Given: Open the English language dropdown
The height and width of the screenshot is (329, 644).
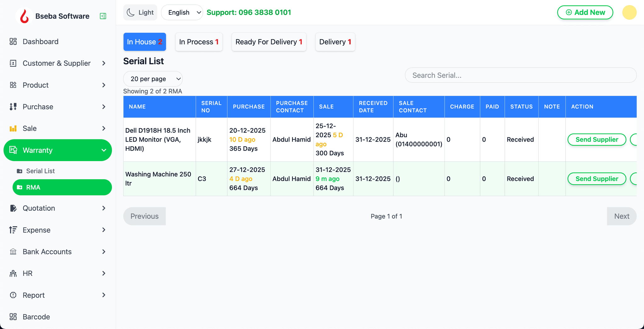Looking at the screenshot, I should pyautogui.click(x=182, y=13).
